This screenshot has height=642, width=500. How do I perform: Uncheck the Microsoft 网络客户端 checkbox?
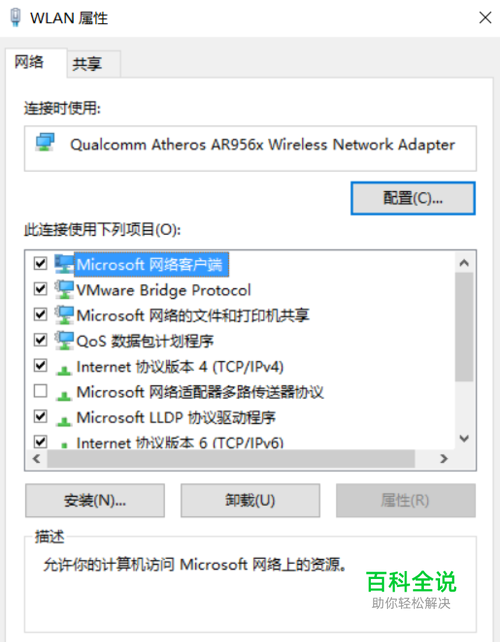(x=40, y=263)
